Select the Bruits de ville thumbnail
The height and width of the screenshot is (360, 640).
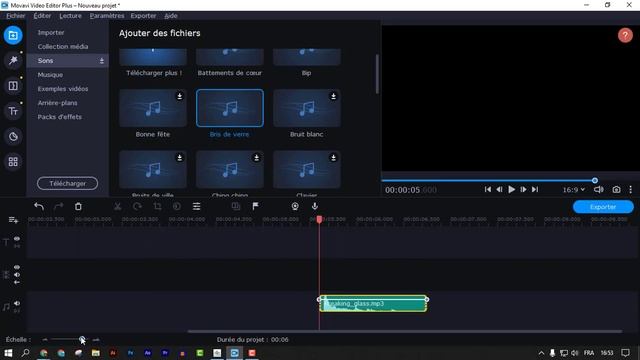pyautogui.click(x=153, y=169)
